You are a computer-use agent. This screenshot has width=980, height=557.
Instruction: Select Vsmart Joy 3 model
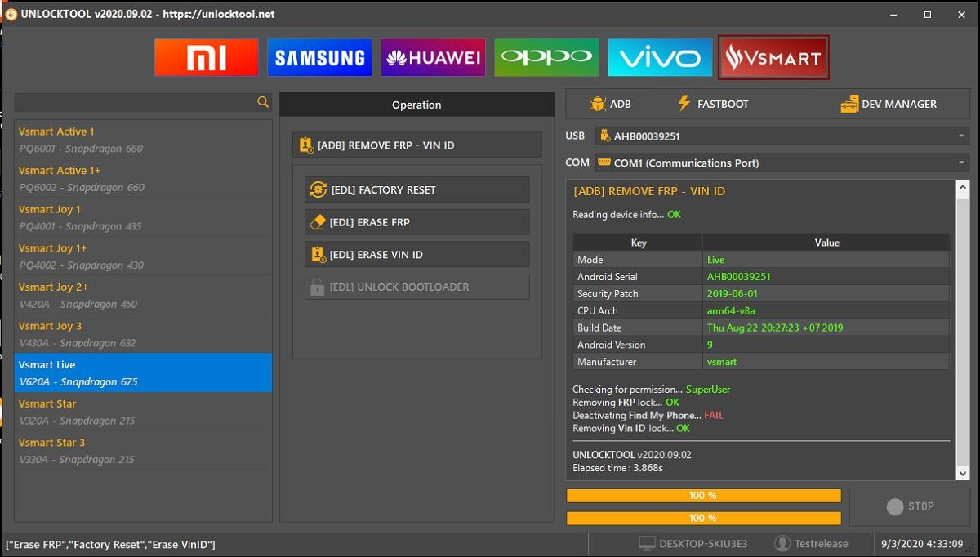(143, 333)
